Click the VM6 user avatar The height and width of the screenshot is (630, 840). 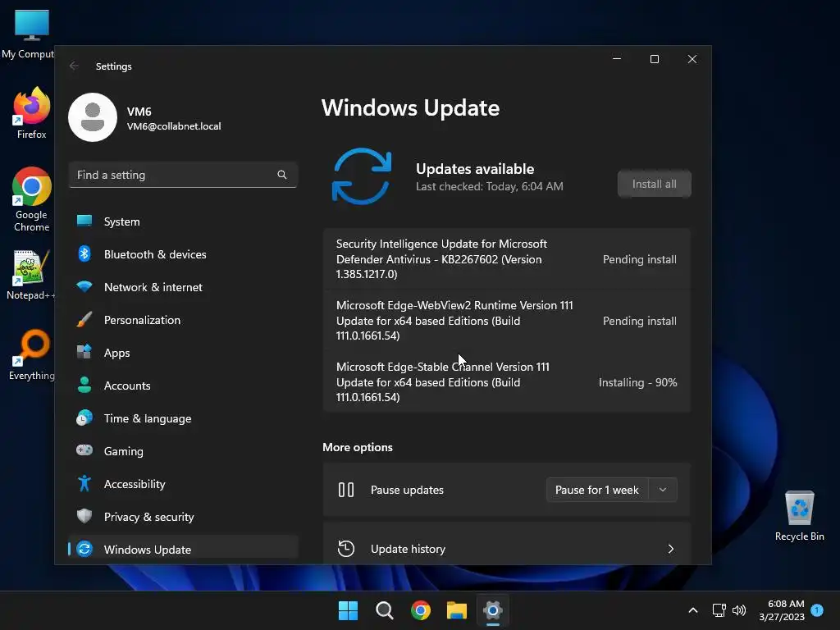tap(93, 117)
